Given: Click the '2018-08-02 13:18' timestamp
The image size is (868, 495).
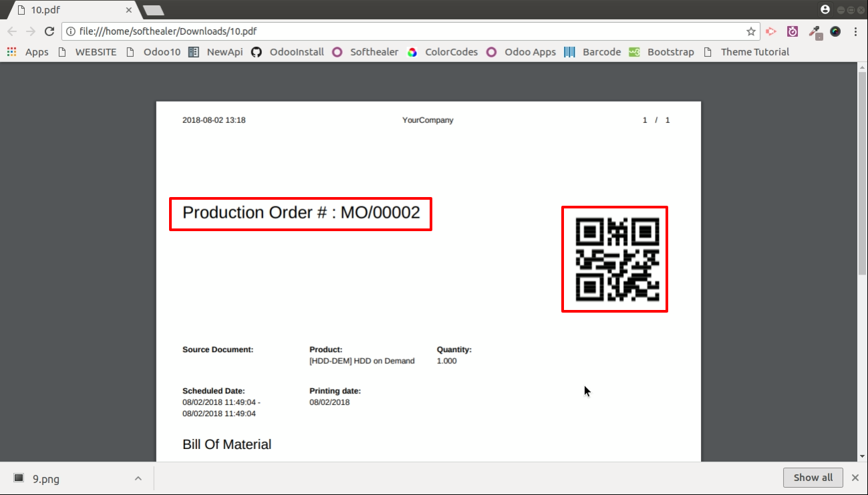Looking at the screenshot, I should pos(214,120).
